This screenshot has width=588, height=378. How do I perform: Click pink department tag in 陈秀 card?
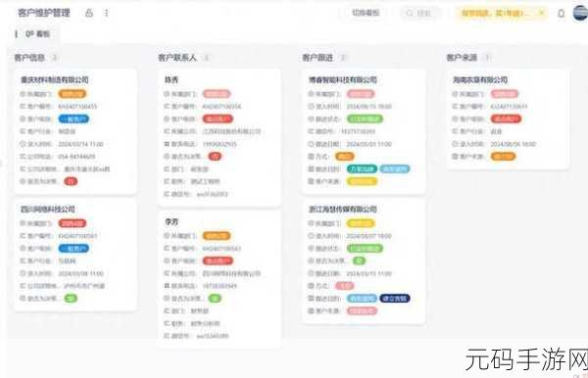[217, 94]
